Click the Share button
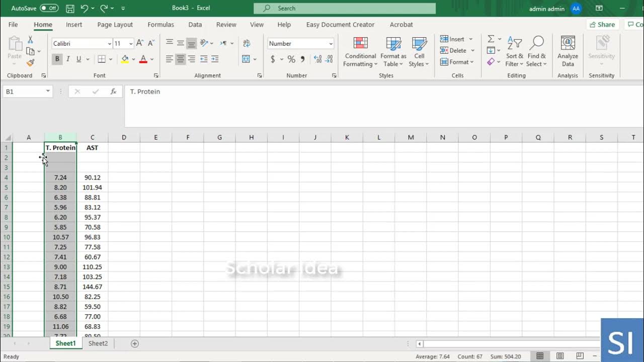Image resolution: width=644 pixels, height=362 pixels. pyautogui.click(x=602, y=25)
